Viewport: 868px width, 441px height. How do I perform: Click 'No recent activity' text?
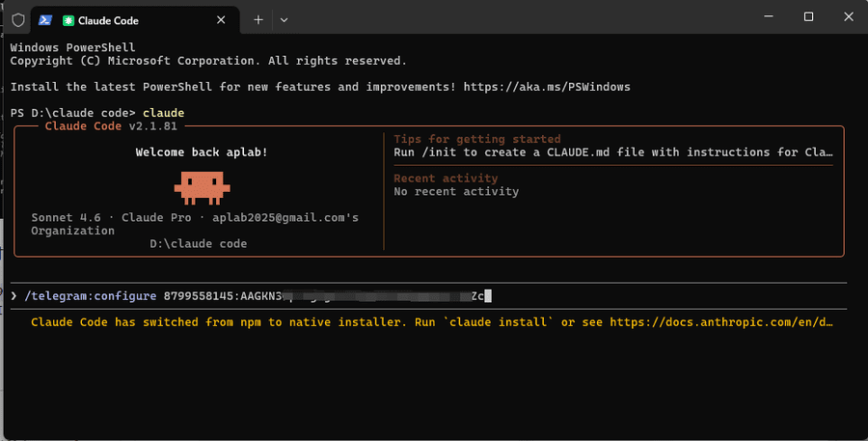click(x=456, y=192)
